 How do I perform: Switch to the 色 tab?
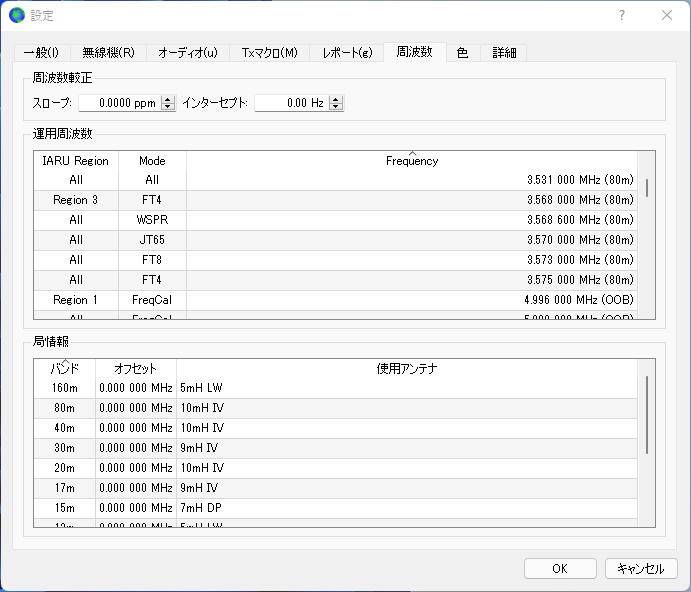tap(463, 53)
